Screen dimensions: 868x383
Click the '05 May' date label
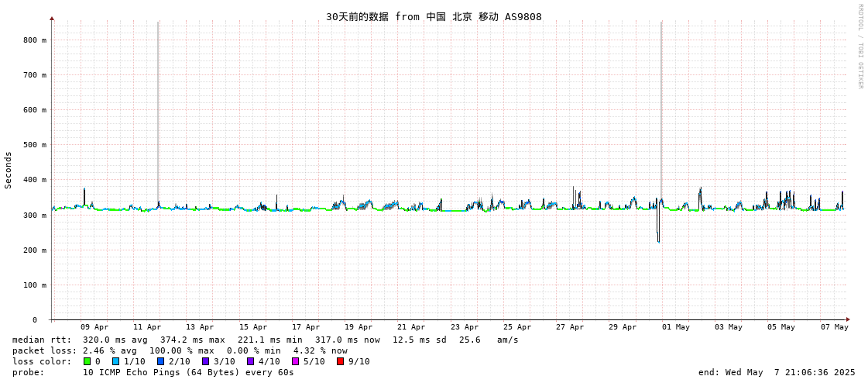pos(781,327)
